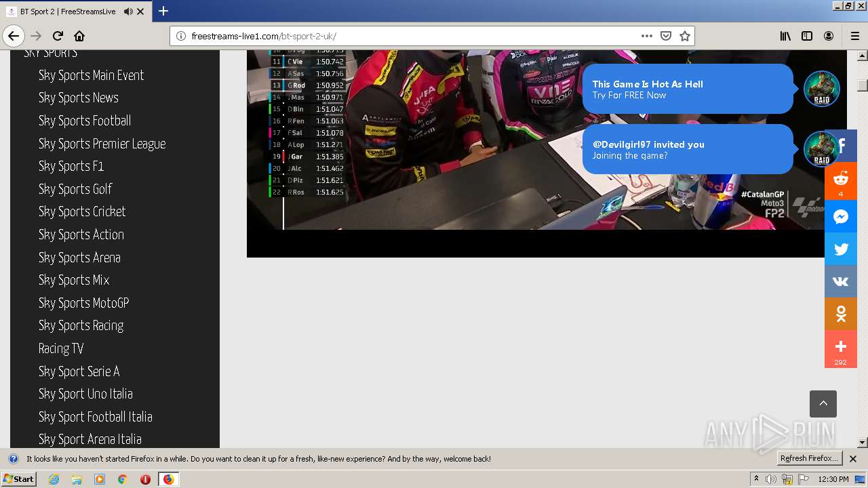
Task: Open Sky Sports Mix channel
Action: [x=74, y=280]
